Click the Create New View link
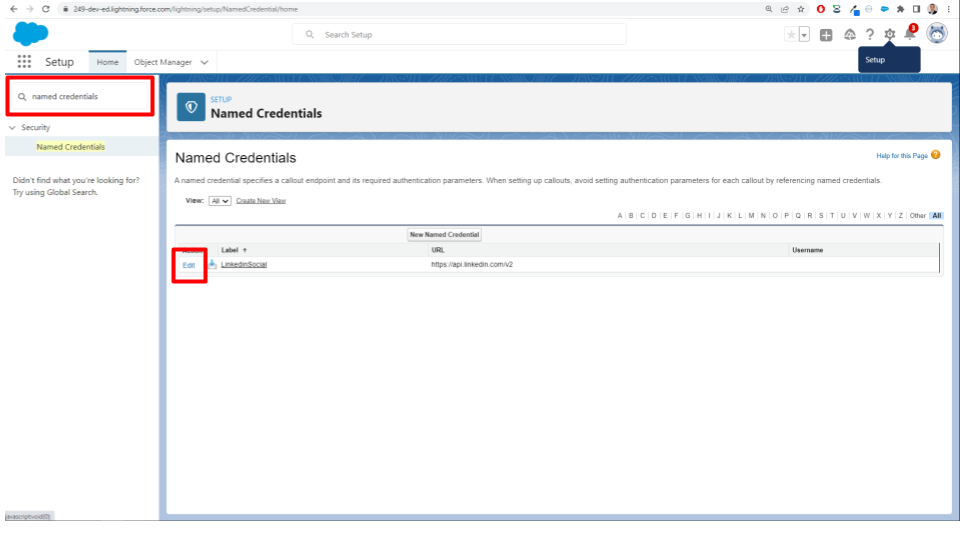960x540 pixels. pos(261,201)
